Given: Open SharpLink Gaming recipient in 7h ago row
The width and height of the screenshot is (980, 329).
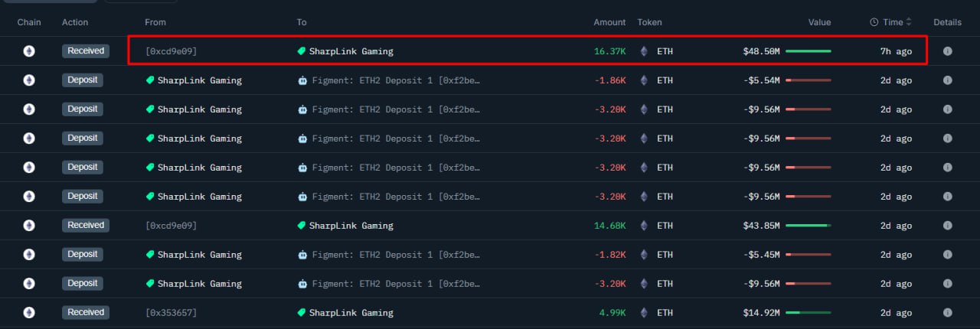Looking at the screenshot, I should (x=351, y=51).
